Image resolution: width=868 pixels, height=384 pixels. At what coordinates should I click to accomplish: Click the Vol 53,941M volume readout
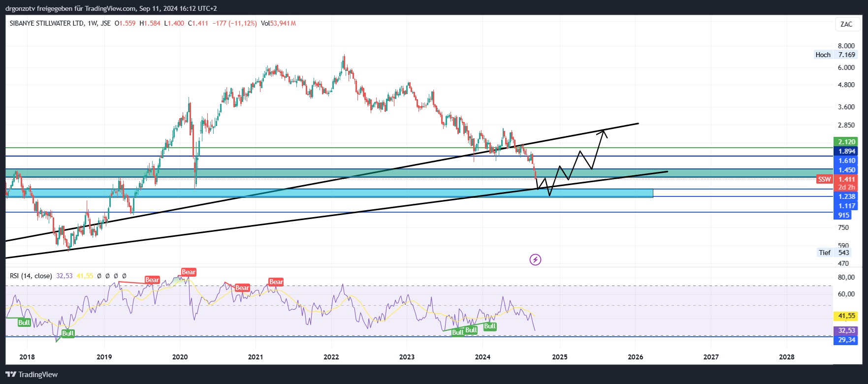278,23
